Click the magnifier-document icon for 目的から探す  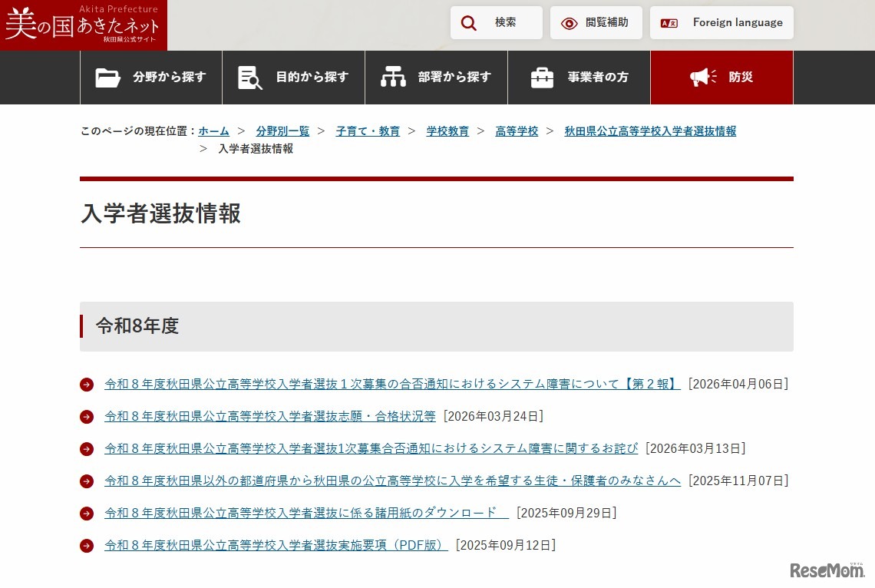click(x=249, y=77)
